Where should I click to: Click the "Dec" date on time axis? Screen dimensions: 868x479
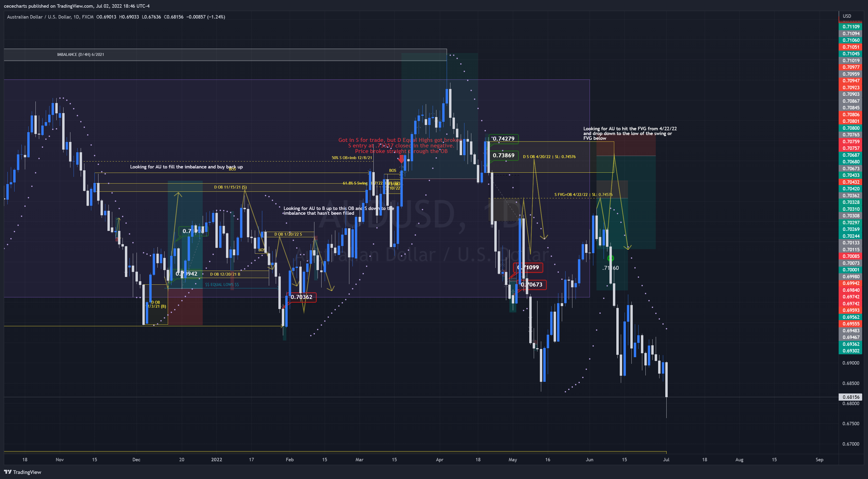click(136, 459)
